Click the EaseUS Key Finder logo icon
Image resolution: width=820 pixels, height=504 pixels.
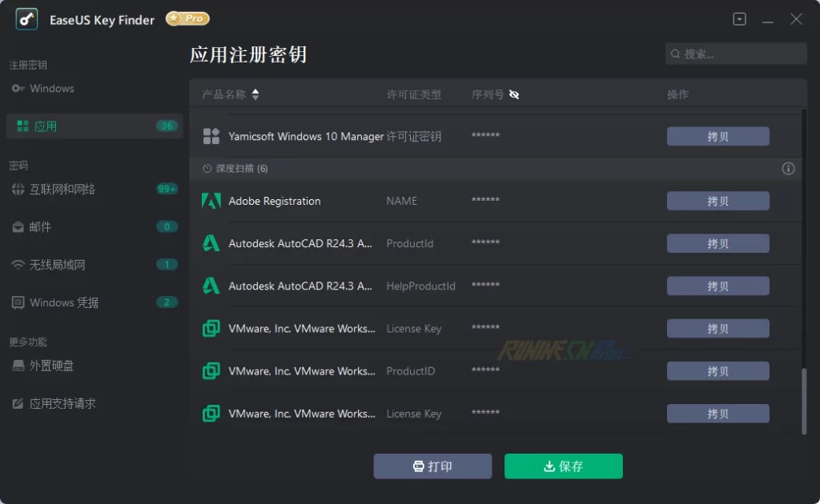tap(26, 19)
